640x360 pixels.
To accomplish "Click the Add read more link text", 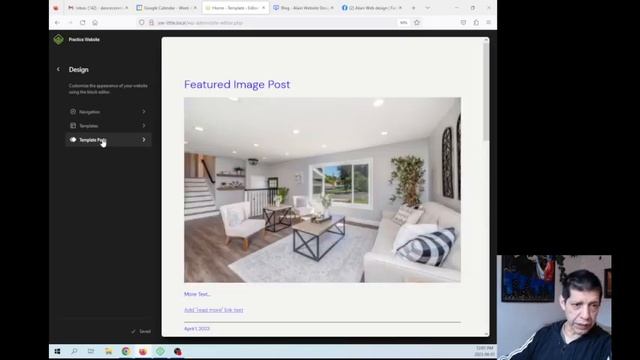I will (213, 310).
